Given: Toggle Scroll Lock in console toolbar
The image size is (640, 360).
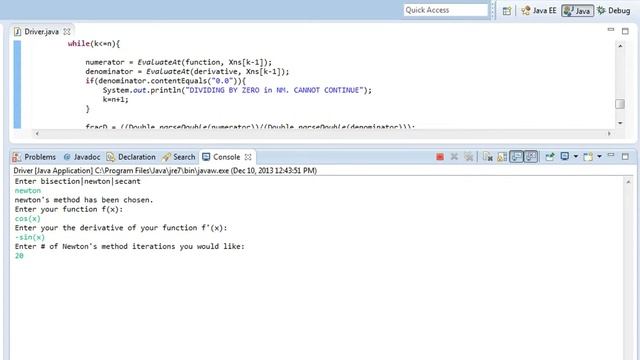Looking at the screenshot, I should tap(502, 157).
